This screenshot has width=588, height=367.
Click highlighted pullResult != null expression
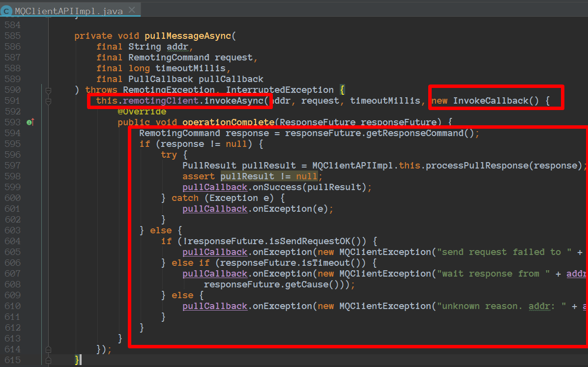(269, 176)
